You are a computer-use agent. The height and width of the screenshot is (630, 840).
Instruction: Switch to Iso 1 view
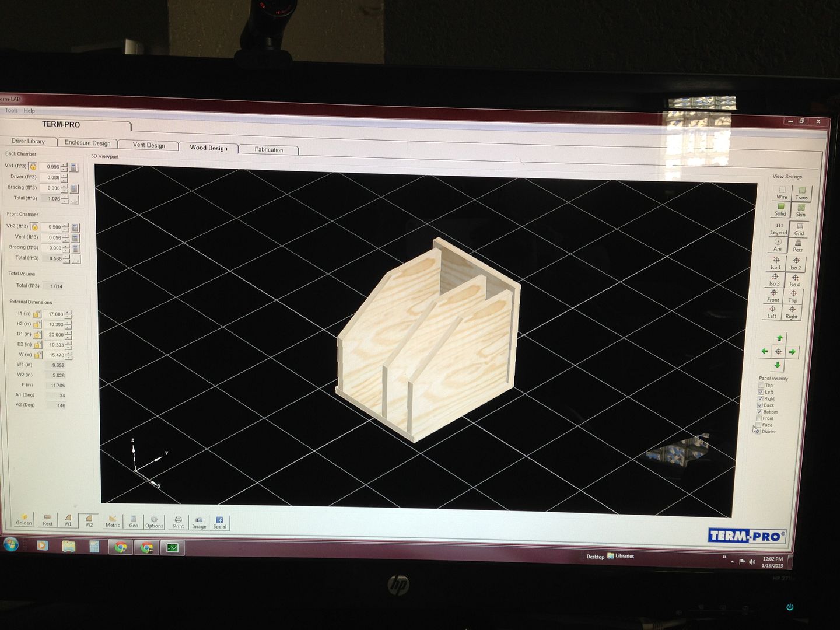pos(776,263)
